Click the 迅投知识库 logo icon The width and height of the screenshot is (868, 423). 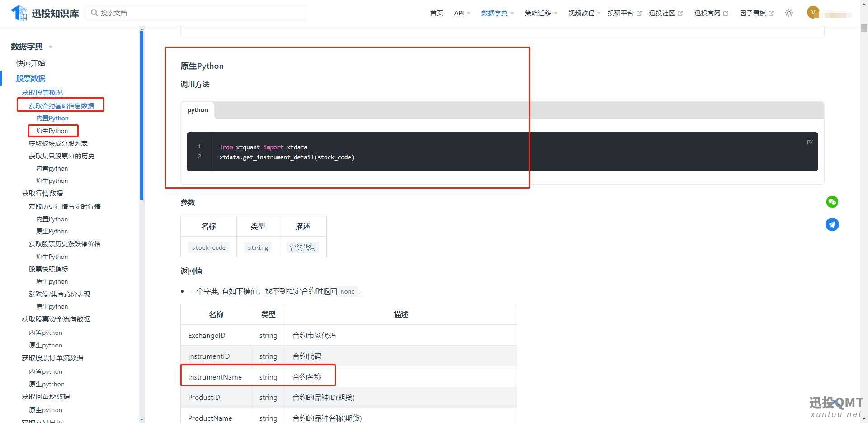19,13
